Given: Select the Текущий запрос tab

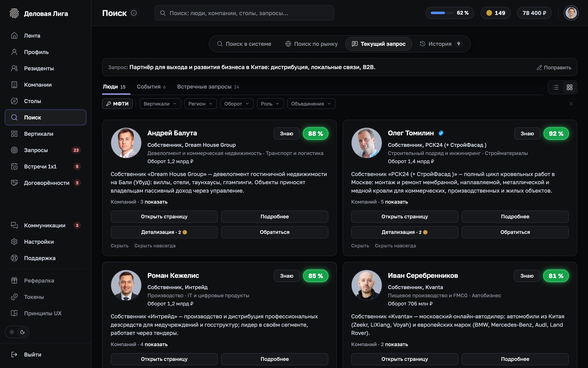Looking at the screenshot, I should [x=379, y=44].
